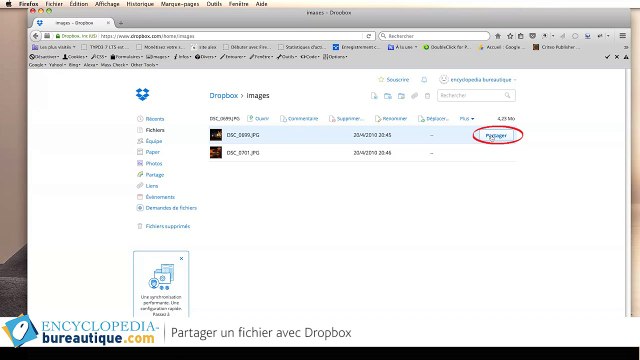The width and height of the screenshot is (640, 360).
Task: Focus the Firefox Rechercher search box
Action: point(434,36)
